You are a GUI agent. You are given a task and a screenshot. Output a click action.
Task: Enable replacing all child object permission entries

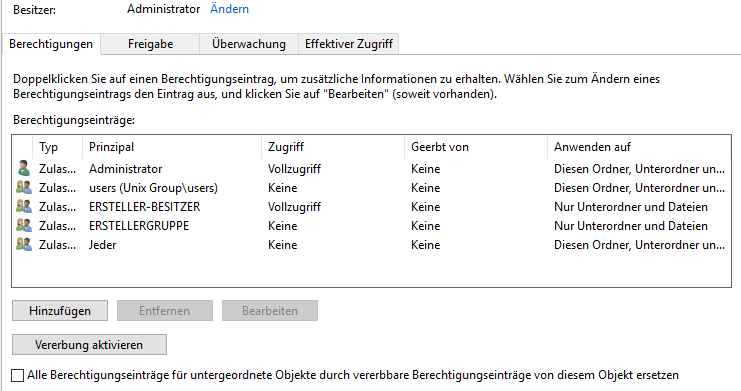tap(17, 375)
